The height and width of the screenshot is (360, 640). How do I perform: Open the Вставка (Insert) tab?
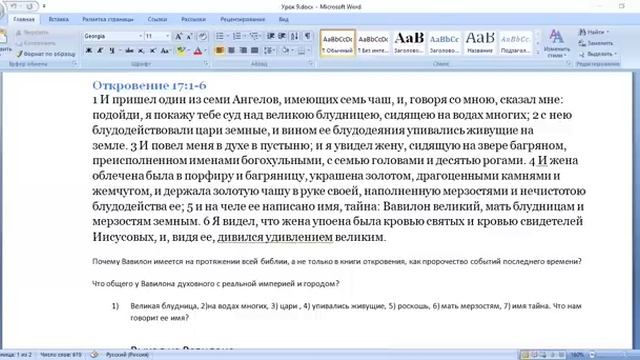tap(58, 19)
